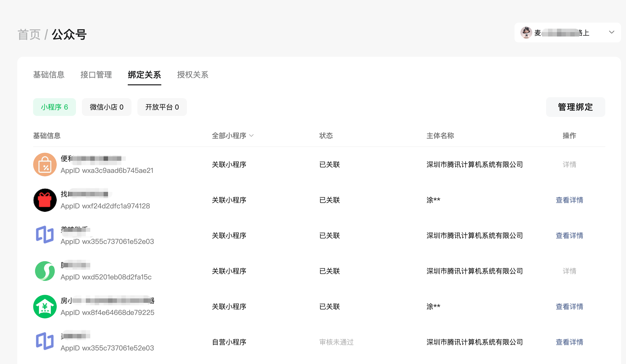Click 查看详情 in the 审核未通过 row
Viewport: 626px width, 364px height.
569,342
